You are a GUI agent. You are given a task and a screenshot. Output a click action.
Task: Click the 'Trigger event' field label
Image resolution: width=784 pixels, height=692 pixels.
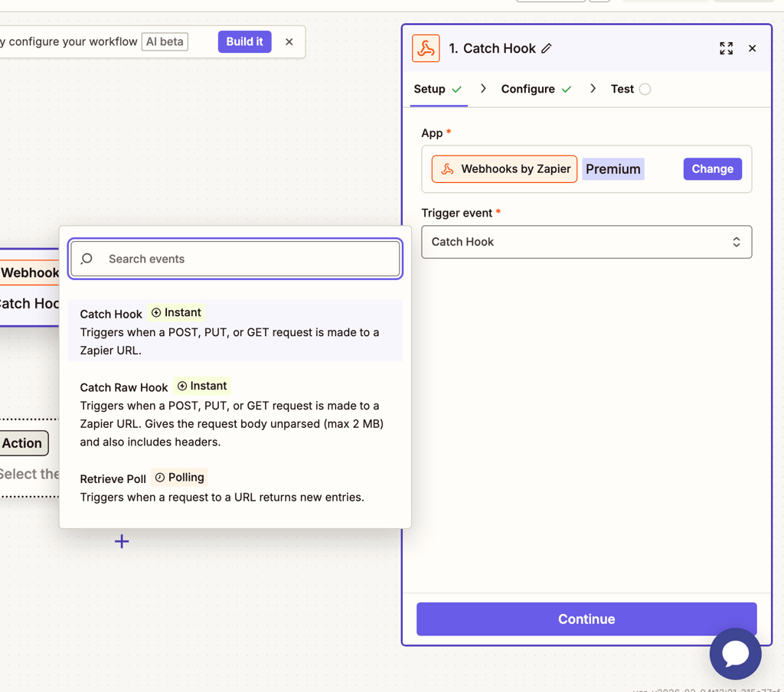456,213
